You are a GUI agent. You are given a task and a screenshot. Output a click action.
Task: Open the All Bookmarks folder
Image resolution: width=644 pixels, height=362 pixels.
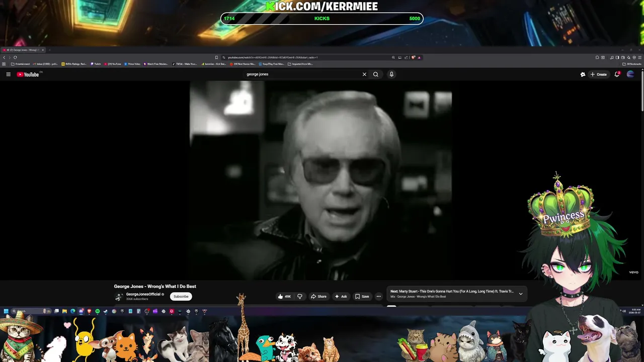point(631,64)
